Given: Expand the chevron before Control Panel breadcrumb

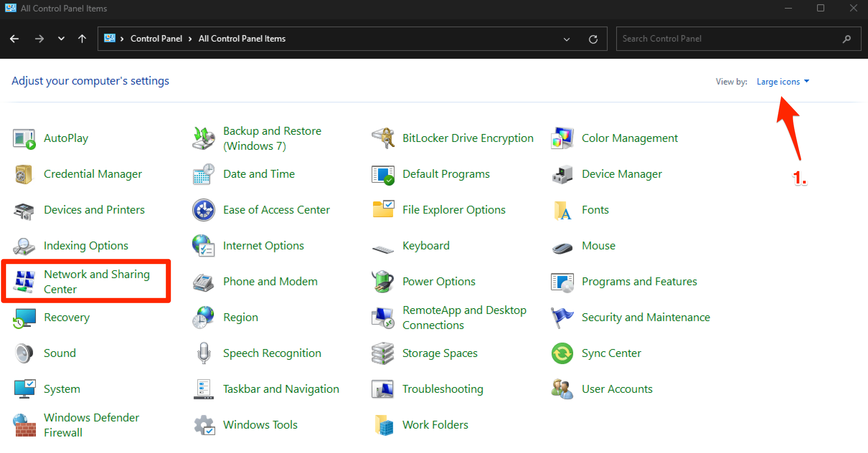Looking at the screenshot, I should [x=122, y=39].
